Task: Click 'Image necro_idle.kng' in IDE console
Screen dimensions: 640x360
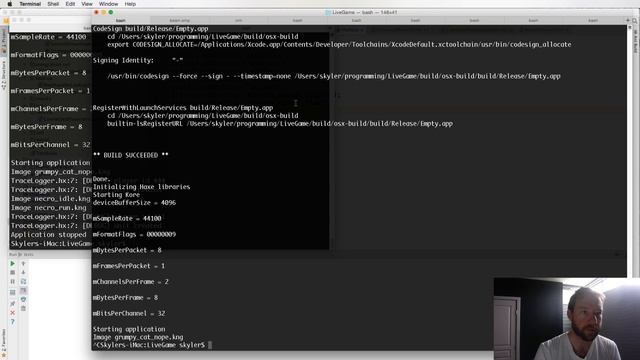Action: click(50, 199)
